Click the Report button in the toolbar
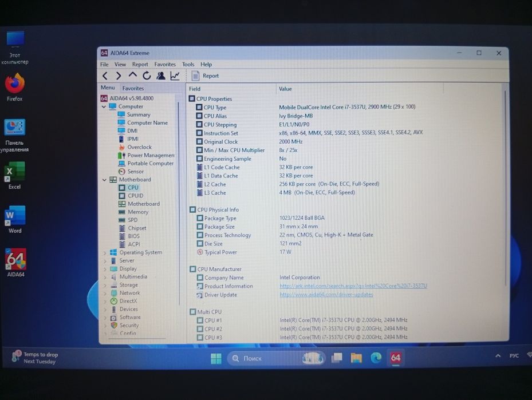This screenshot has height=400, width=532. [205, 76]
